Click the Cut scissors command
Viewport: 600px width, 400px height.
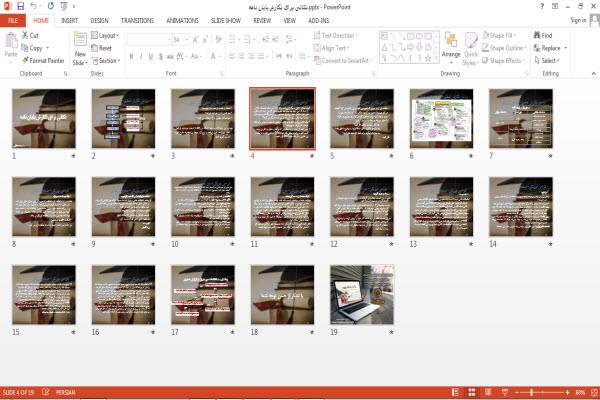(x=30, y=35)
